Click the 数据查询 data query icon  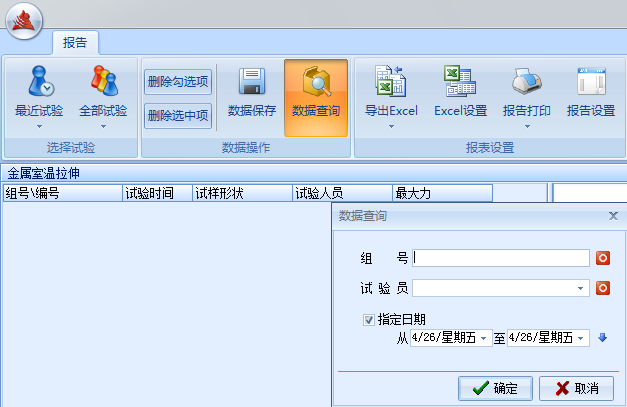316,84
